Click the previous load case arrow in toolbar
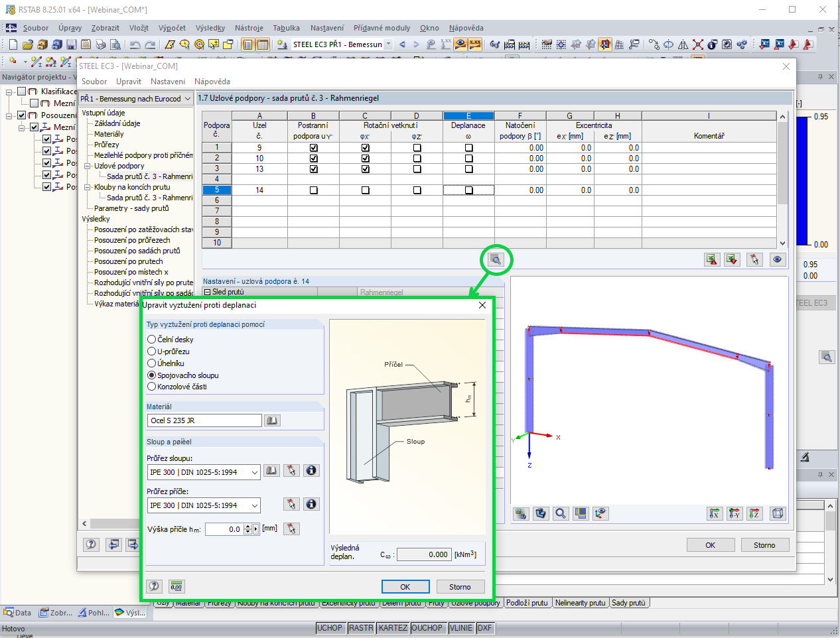This screenshot has height=638, width=840. point(402,44)
